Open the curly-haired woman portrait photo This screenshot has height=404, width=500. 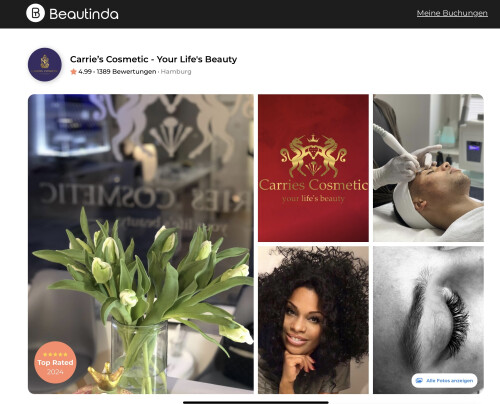point(313,320)
